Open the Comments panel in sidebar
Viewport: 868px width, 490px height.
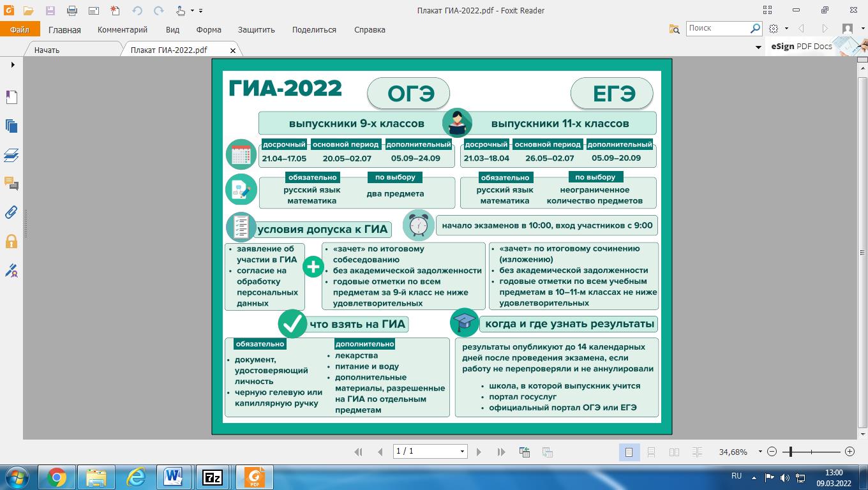point(11,184)
